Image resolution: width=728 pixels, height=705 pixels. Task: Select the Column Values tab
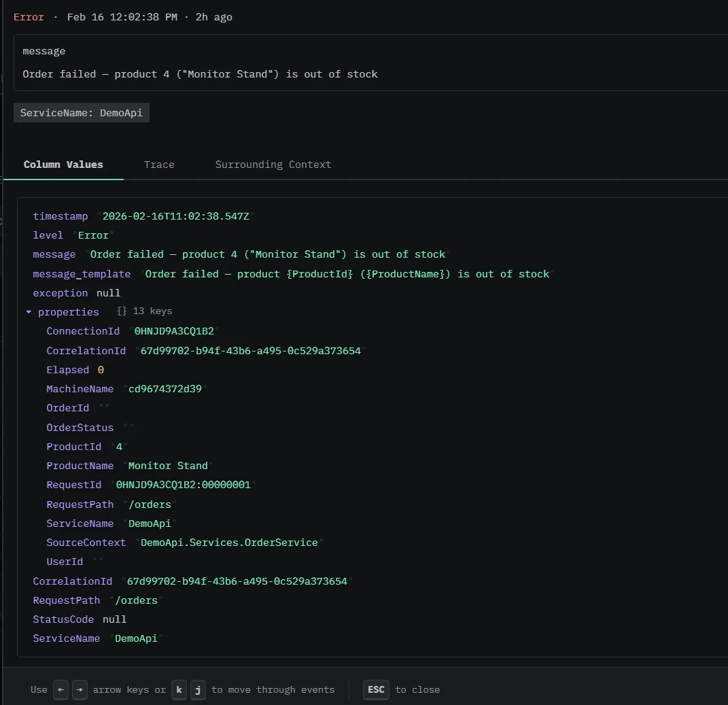[63, 165]
